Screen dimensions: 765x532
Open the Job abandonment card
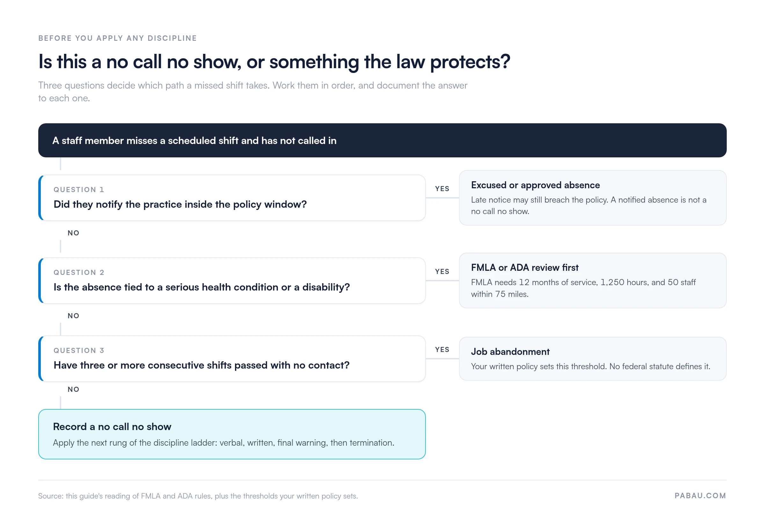pyautogui.click(x=593, y=359)
